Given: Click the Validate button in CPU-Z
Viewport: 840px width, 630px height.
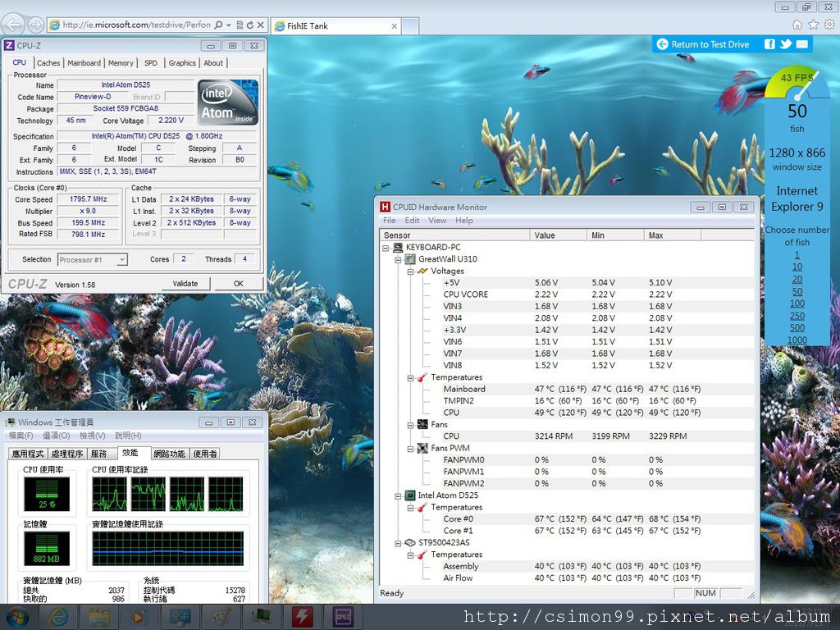Looking at the screenshot, I should [185, 283].
